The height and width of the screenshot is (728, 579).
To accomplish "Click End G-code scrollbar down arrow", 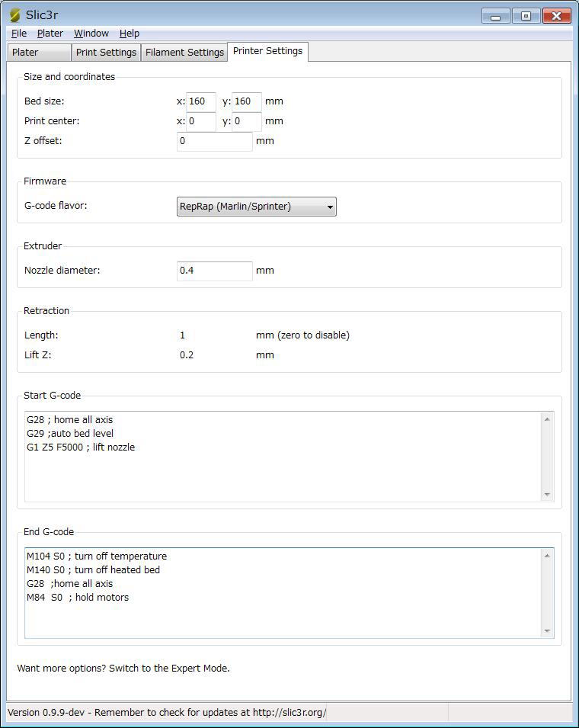I will click(x=548, y=631).
